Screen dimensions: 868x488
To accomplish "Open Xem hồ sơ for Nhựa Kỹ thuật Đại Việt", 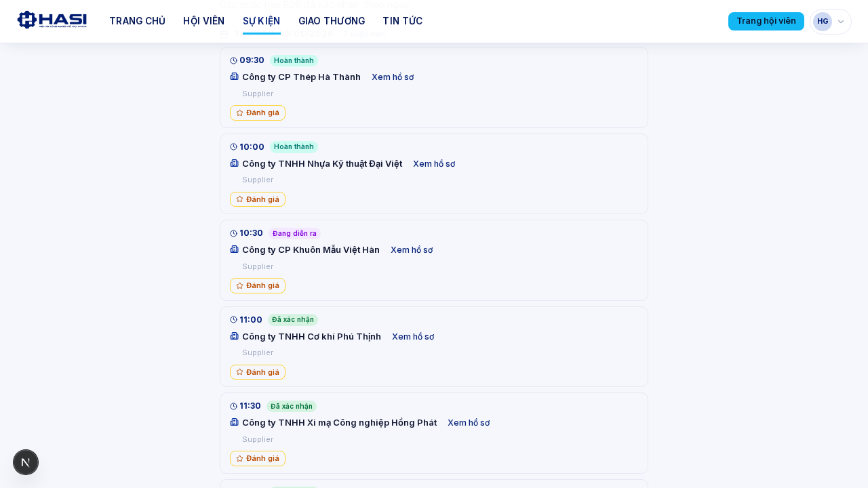I will 434,164.
